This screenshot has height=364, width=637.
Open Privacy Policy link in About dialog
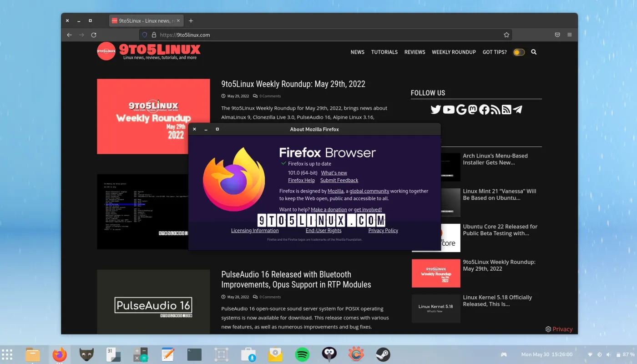(x=383, y=231)
